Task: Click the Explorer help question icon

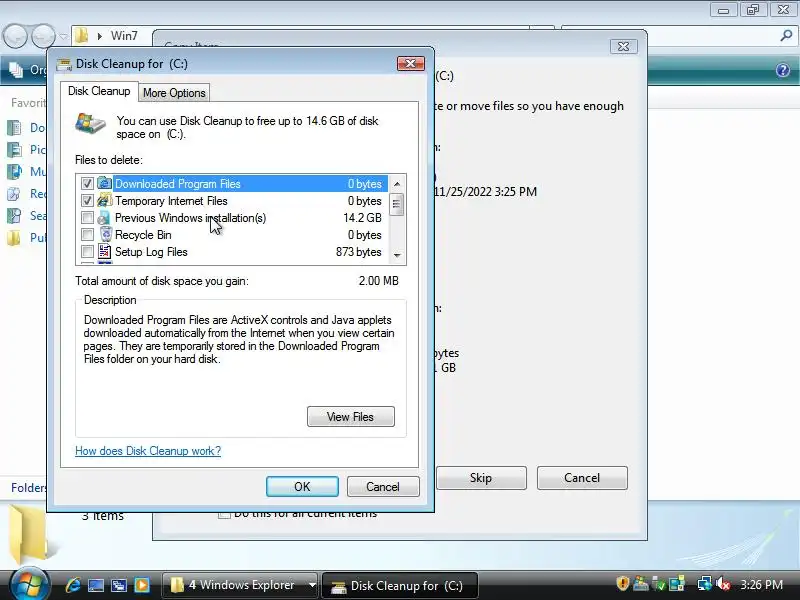Action: pyautogui.click(x=783, y=70)
